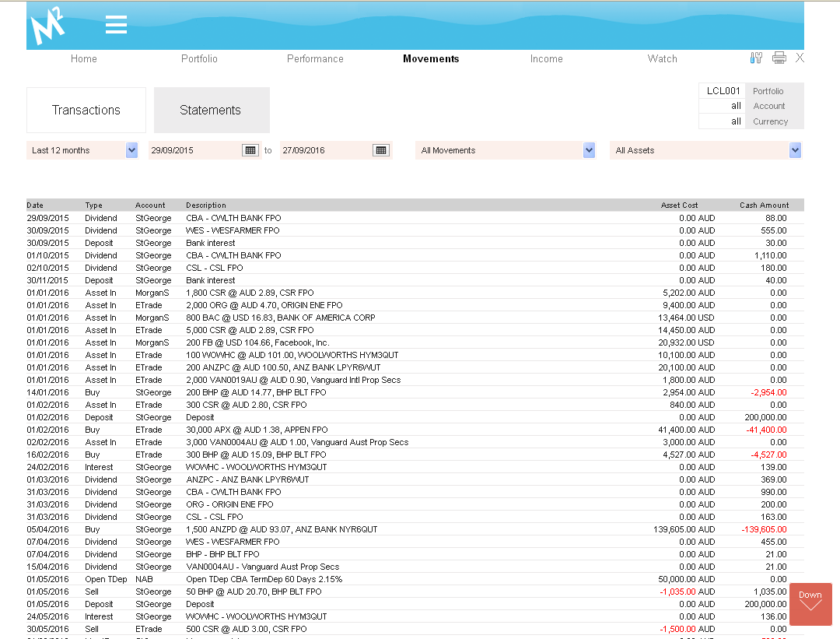Click the X close icon beside printer
Image resolution: width=840 pixels, height=639 pixels.
800,58
